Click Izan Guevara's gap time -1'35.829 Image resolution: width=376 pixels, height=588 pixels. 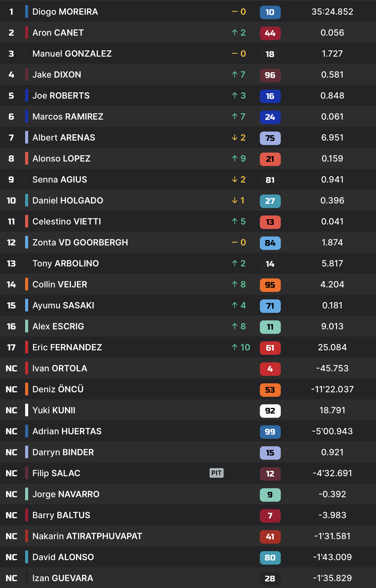pyautogui.click(x=332, y=578)
